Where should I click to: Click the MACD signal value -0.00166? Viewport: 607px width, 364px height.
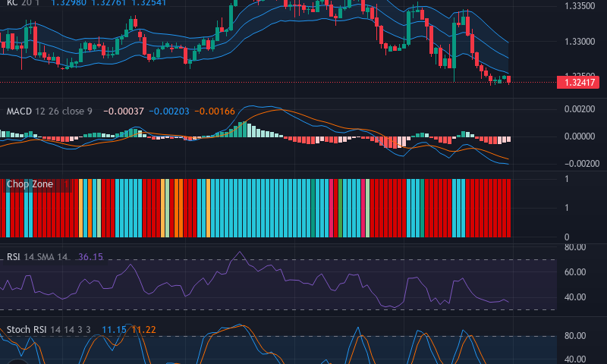[x=215, y=111]
